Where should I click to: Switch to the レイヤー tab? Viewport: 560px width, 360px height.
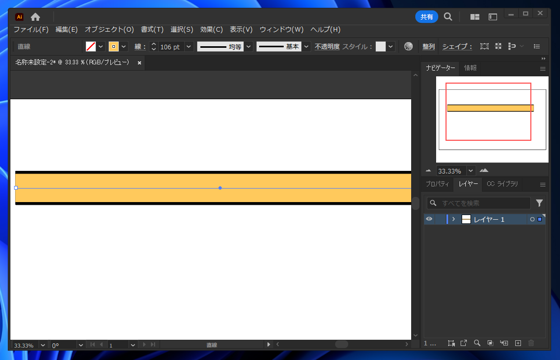(x=468, y=184)
